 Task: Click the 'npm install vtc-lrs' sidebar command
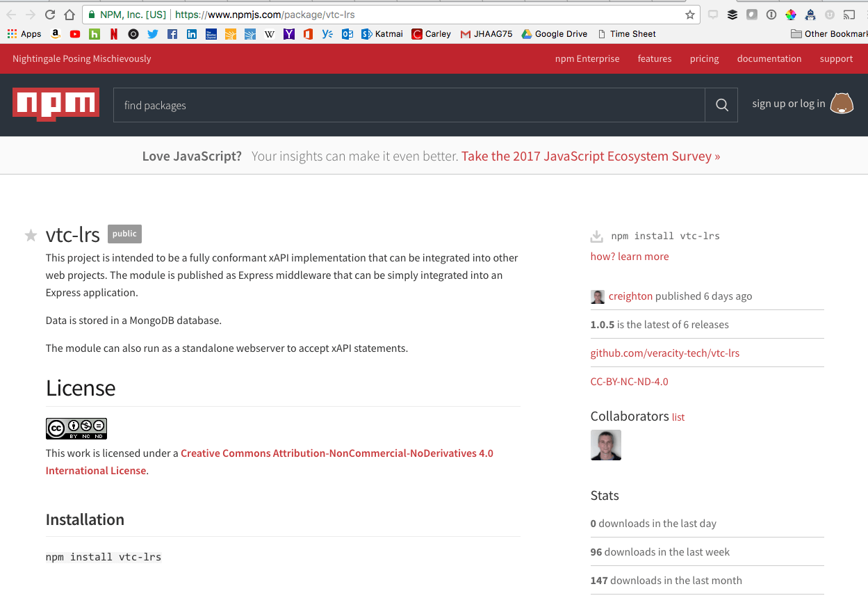pos(665,236)
